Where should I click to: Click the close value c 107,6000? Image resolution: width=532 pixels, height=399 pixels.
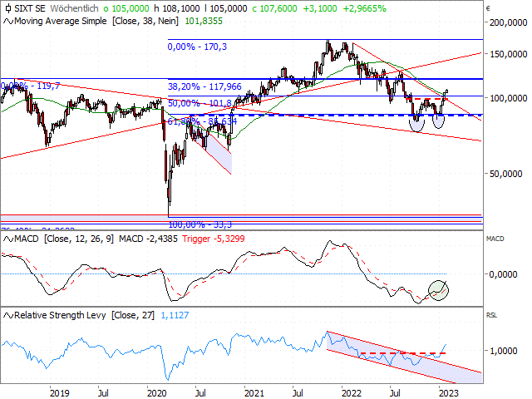tap(275, 8)
